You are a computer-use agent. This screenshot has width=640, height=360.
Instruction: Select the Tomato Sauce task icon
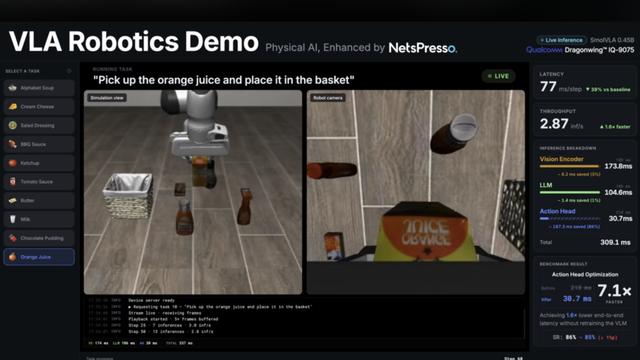(x=13, y=182)
